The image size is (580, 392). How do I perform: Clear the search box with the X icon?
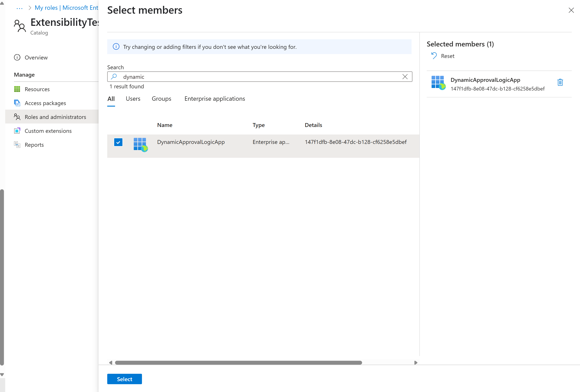pyautogui.click(x=405, y=77)
